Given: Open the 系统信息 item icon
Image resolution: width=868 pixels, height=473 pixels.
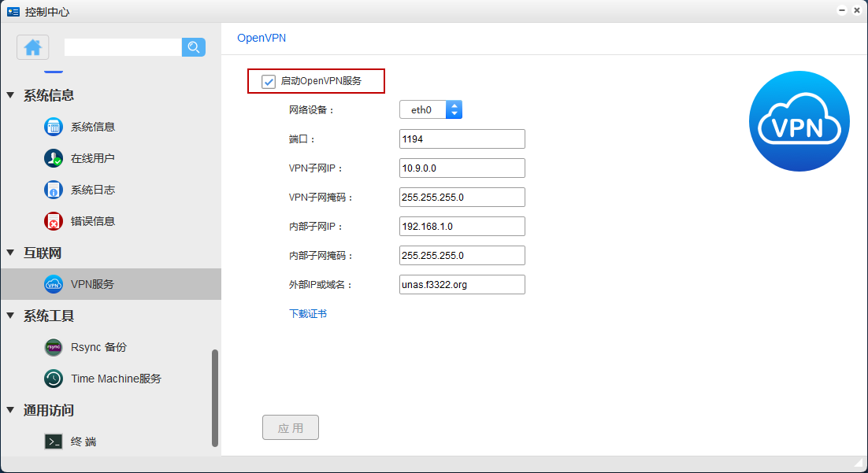Looking at the screenshot, I should click(x=54, y=127).
